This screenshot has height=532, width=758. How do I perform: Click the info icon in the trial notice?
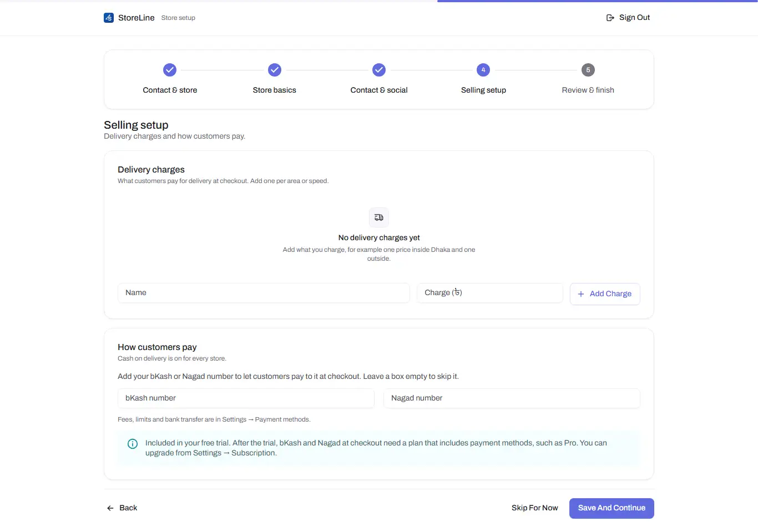pyautogui.click(x=133, y=444)
